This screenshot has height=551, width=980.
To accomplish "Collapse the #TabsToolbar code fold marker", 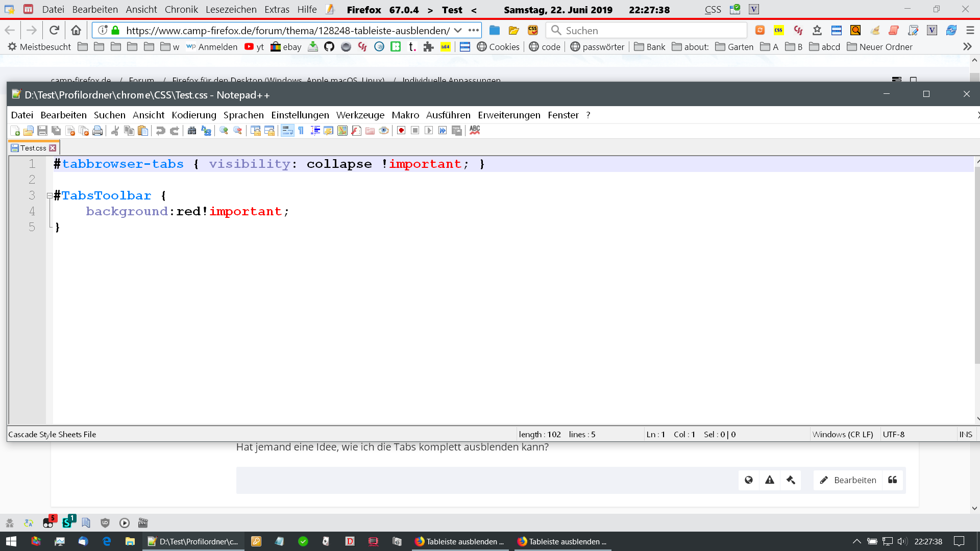I will point(50,195).
